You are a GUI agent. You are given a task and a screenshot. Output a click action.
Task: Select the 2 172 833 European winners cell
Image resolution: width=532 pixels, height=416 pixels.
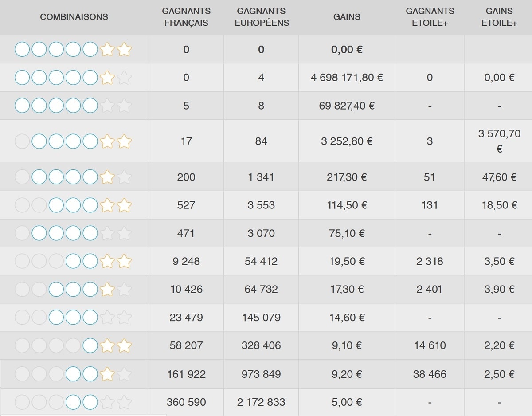click(x=261, y=402)
